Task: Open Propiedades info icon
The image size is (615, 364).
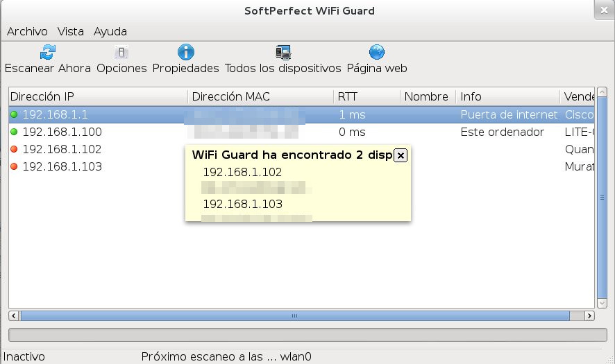Action: [186, 52]
